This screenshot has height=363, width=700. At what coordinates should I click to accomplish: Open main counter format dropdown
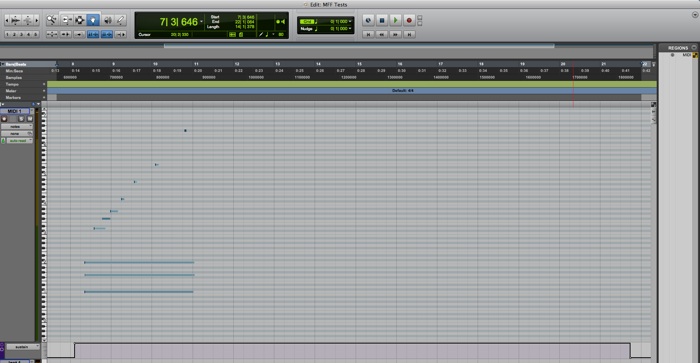201,21
